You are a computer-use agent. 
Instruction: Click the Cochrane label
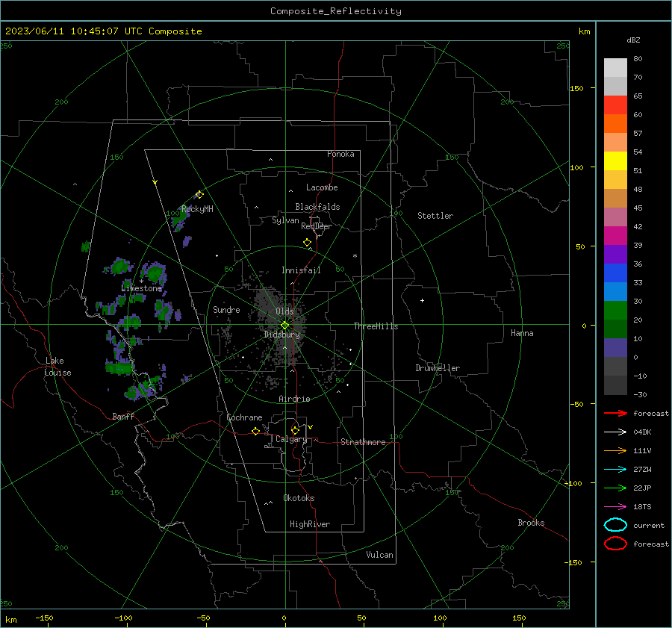click(244, 417)
